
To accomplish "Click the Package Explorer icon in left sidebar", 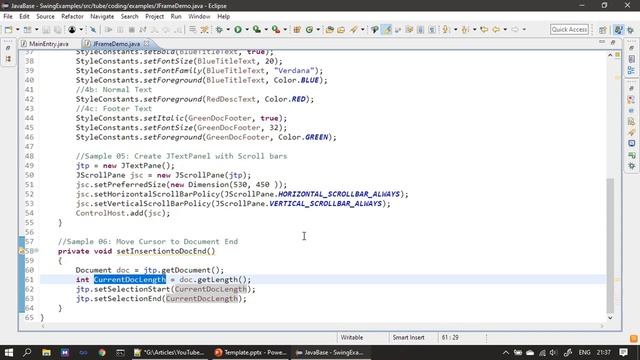I will (8, 59).
